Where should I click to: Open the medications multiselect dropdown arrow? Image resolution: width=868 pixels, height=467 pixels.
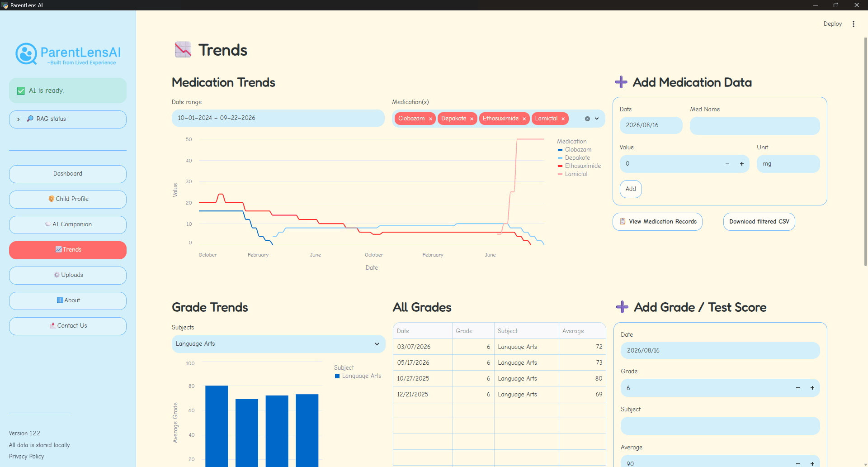coord(597,119)
